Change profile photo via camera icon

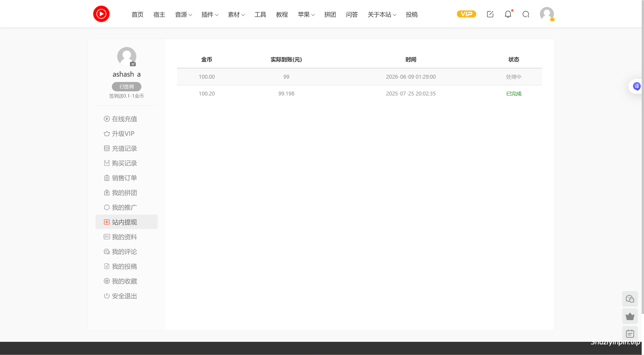[133, 64]
